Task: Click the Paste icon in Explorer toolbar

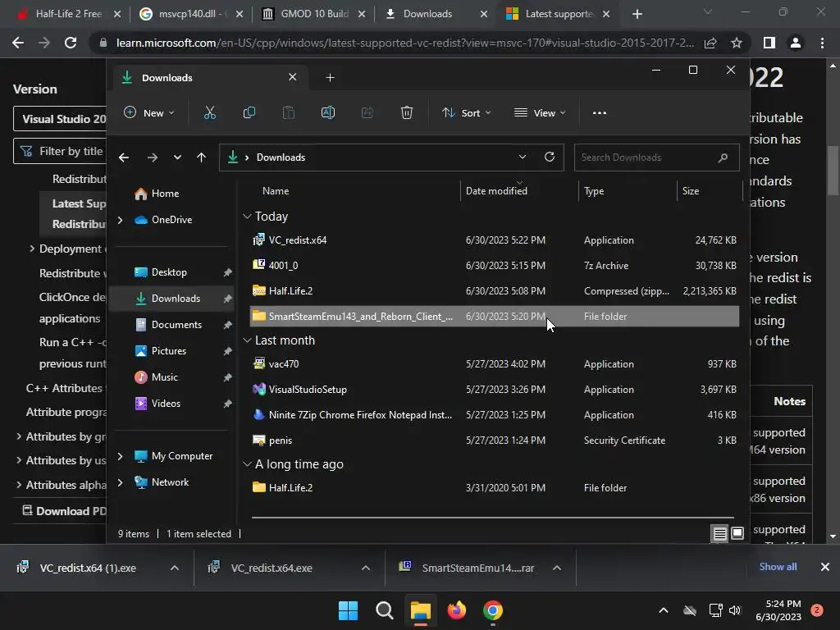Action: tap(288, 112)
